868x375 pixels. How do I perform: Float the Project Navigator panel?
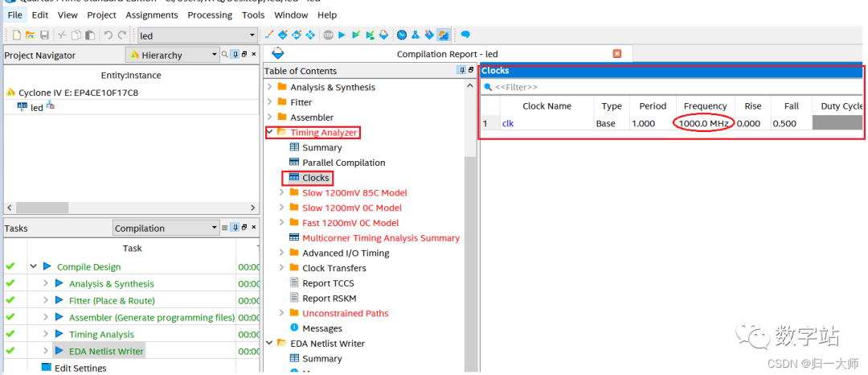(244, 54)
